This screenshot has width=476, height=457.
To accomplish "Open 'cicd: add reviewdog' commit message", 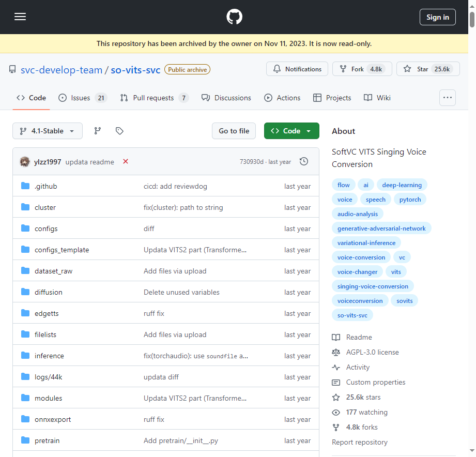I will [x=175, y=186].
